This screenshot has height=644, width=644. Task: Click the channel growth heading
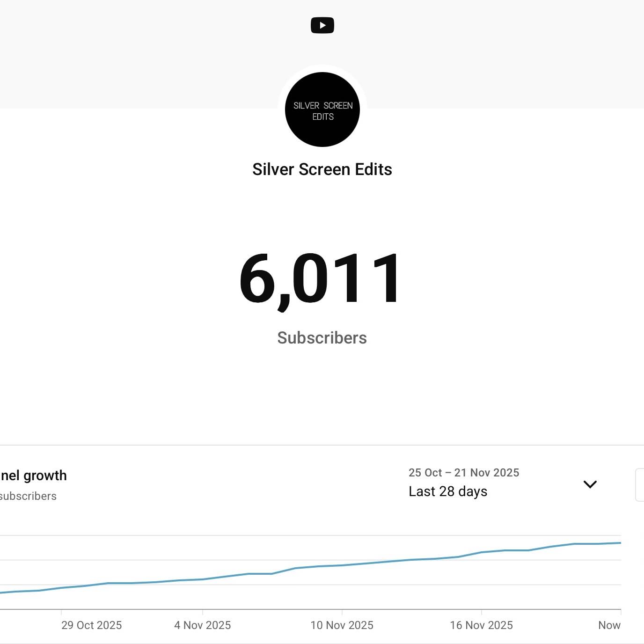tap(33, 476)
